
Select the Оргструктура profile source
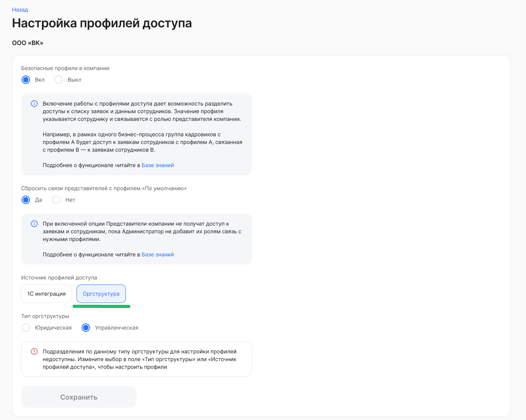point(101,293)
